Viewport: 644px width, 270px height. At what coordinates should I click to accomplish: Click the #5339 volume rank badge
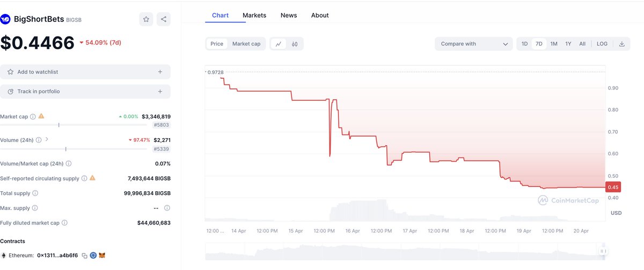click(x=162, y=148)
